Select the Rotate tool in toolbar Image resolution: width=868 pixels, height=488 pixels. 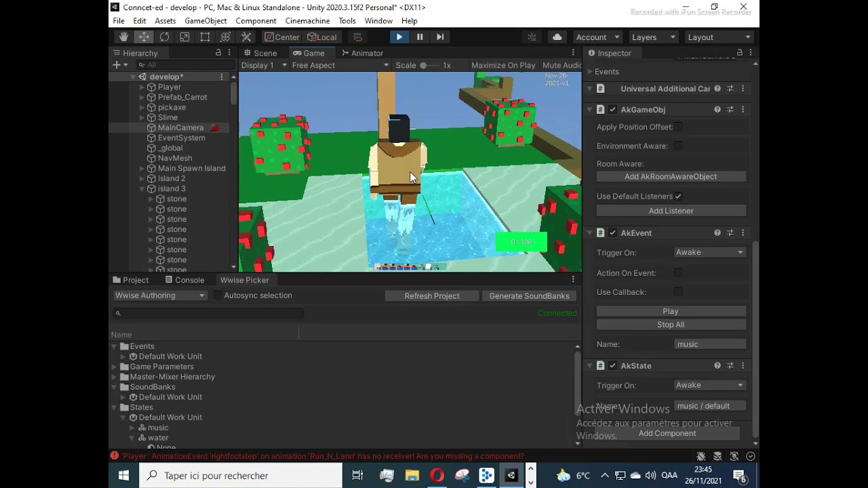coord(164,37)
